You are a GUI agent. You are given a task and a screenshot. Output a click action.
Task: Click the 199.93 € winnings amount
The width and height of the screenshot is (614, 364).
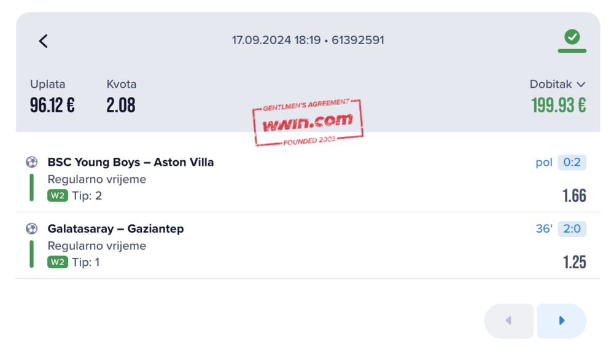(559, 106)
